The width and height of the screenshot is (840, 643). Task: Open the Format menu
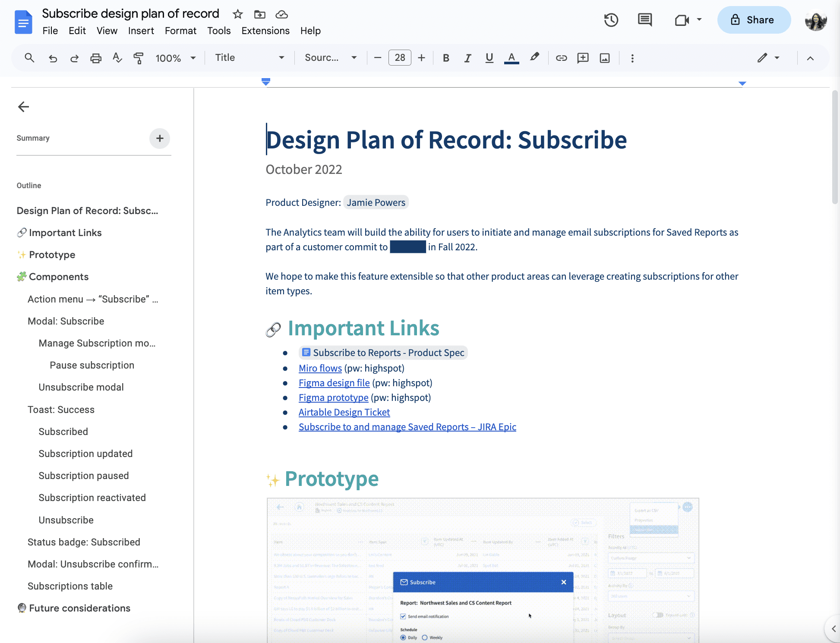tap(180, 31)
